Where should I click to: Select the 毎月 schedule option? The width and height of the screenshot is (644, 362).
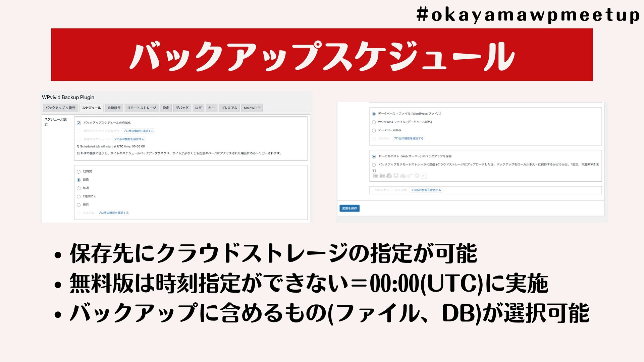[79, 205]
